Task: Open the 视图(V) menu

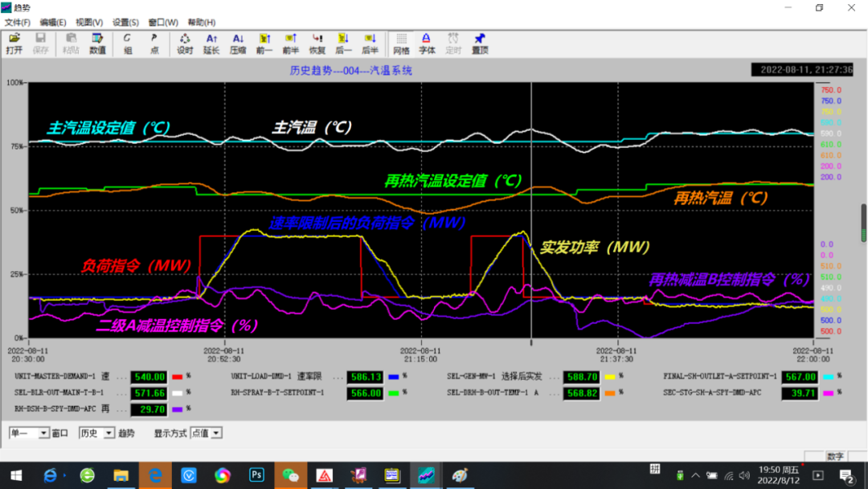Action: (89, 23)
